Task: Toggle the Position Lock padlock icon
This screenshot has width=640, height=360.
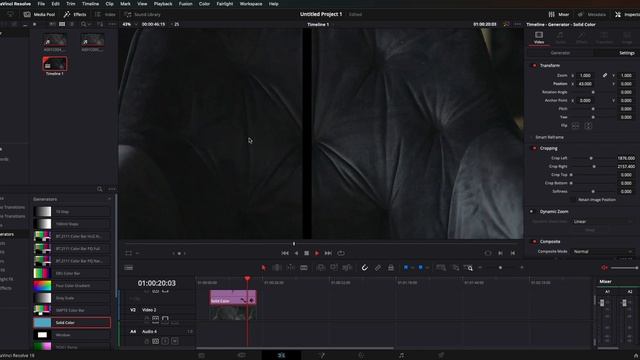Action: point(391,268)
